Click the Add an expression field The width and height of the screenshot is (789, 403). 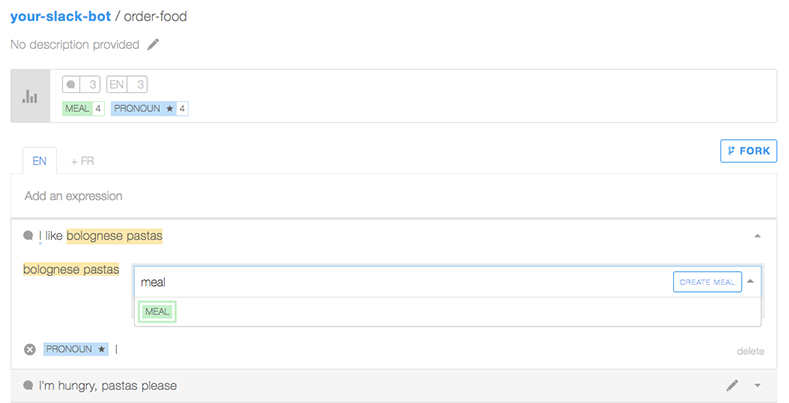coord(393,196)
